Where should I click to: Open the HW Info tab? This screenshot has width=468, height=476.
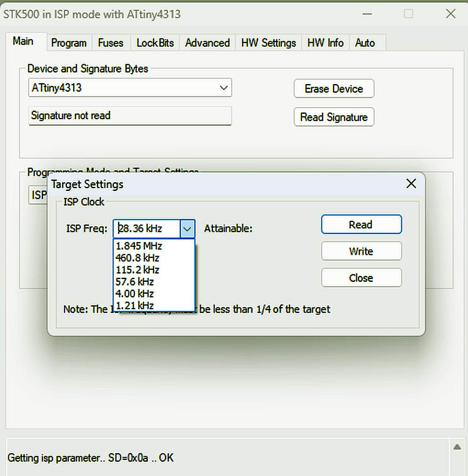pyautogui.click(x=325, y=43)
